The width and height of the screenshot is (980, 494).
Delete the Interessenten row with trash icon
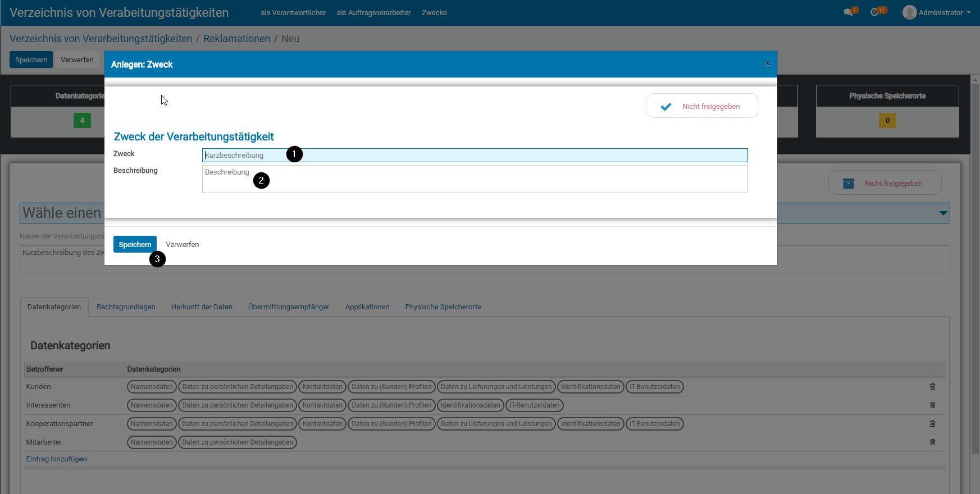[932, 405]
